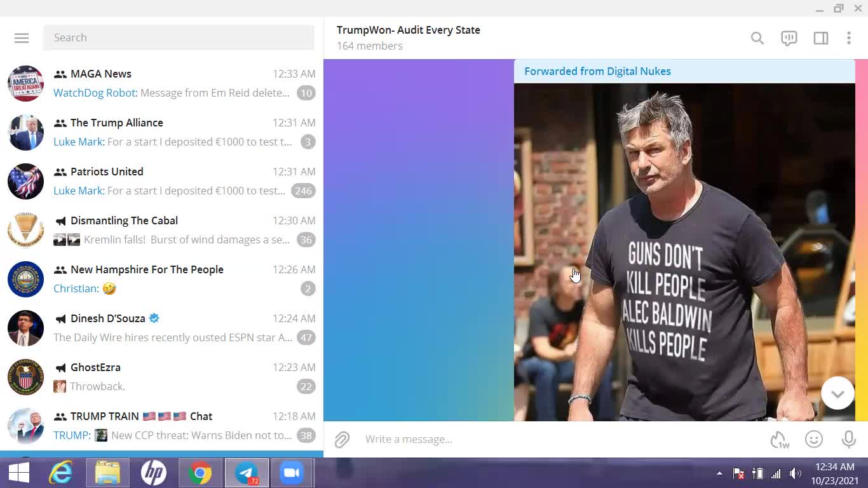Image resolution: width=868 pixels, height=488 pixels.
Task: Click New Hampshire state seal avatar
Action: (25, 279)
